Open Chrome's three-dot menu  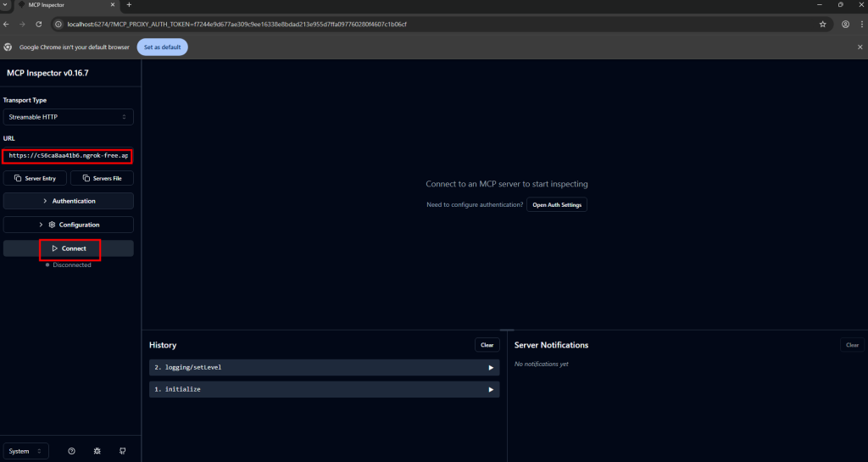pyautogui.click(x=860, y=24)
